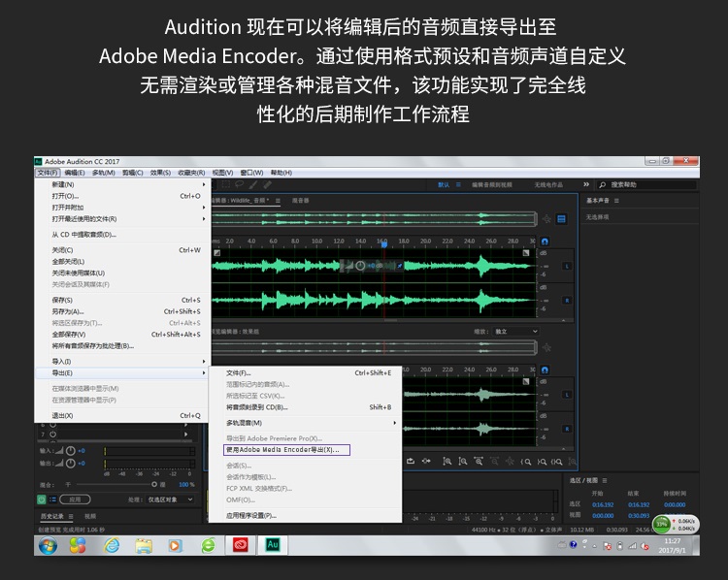Toggle the right channel R in the upper editor
This screenshot has width=728, height=580.
[x=567, y=301]
